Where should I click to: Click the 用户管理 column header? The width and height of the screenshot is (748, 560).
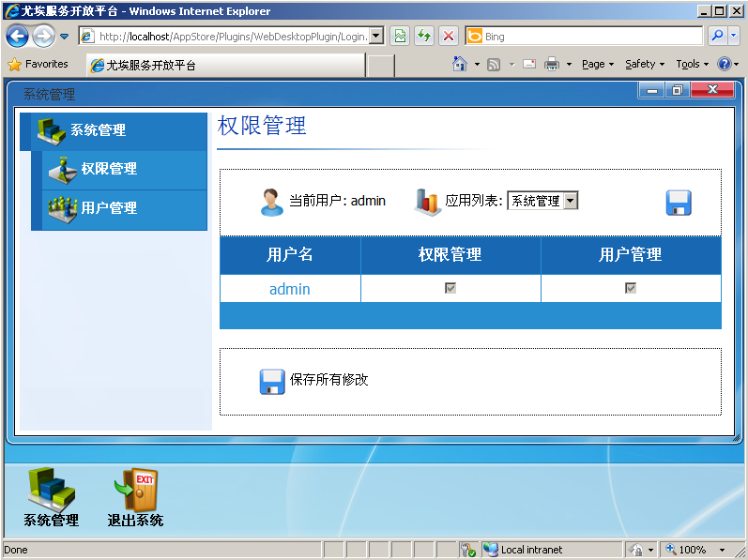pyautogui.click(x=631, y=255)
